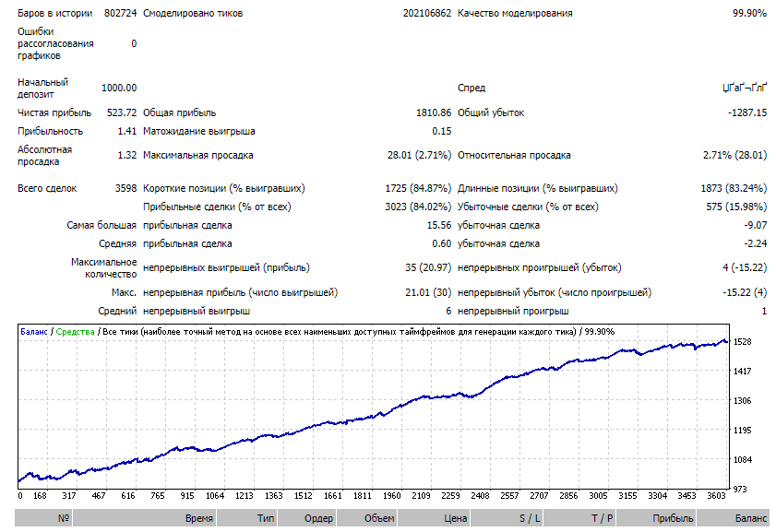Click the 1084 mark on chart's vertical axis
This screenshot has height=532, width=776.
coord(742,459)
